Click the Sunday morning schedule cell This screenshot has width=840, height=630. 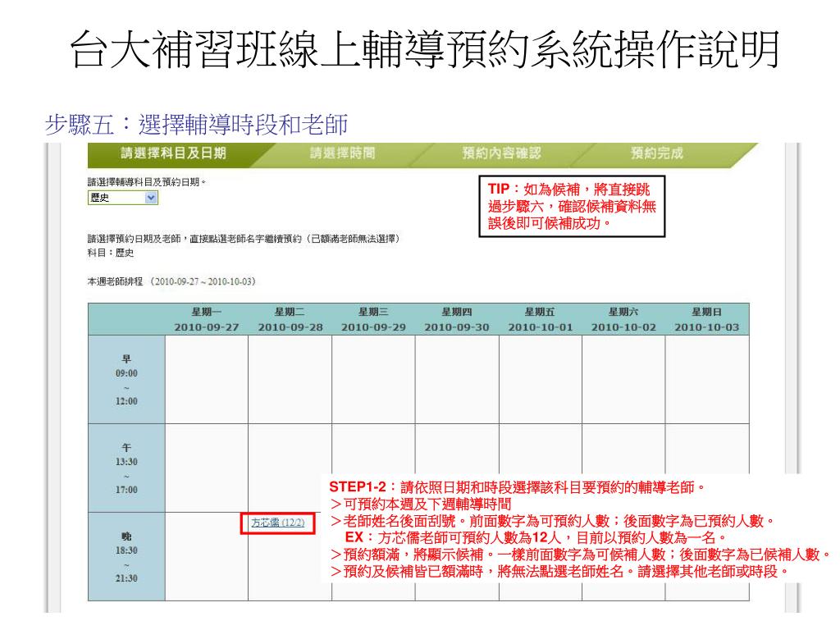point(706,380)
